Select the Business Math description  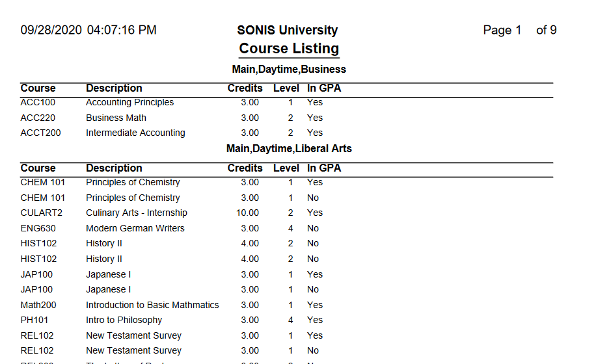pyautogui.click(x=116, y=118)
